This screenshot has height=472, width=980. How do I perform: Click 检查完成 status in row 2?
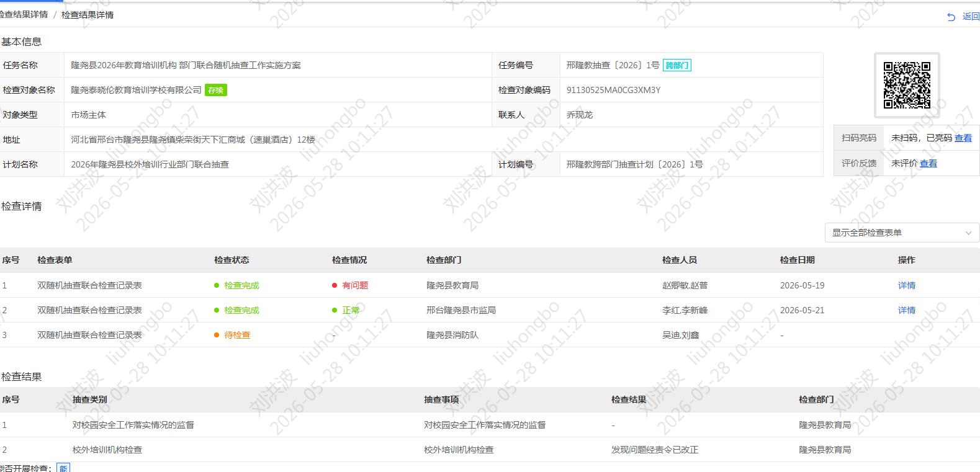tap(241, 310)
